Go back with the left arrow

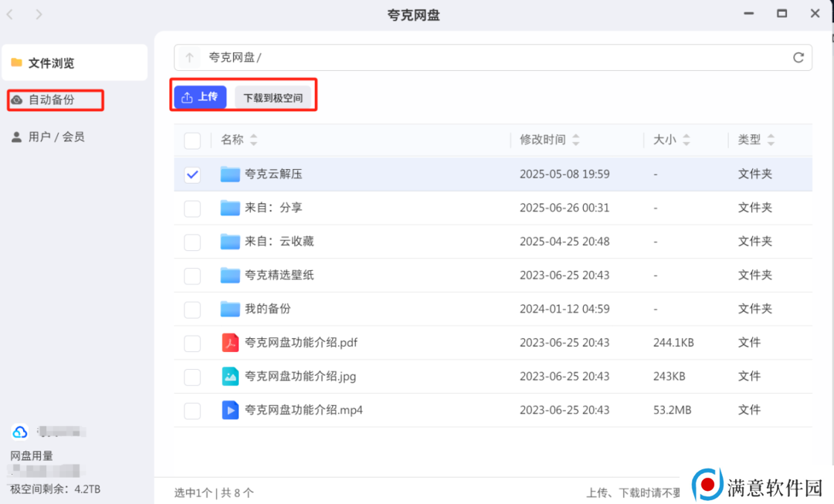tap(9, 15)
